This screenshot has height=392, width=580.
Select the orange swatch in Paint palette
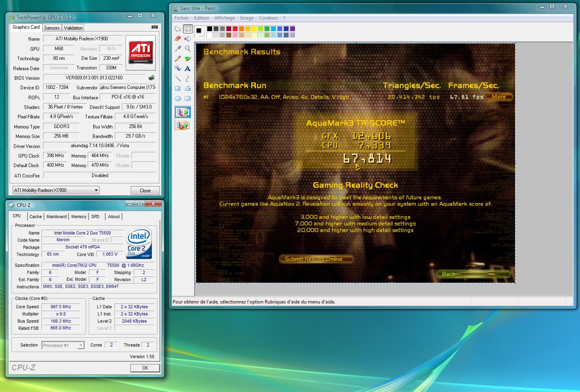[x=242, y=28]
